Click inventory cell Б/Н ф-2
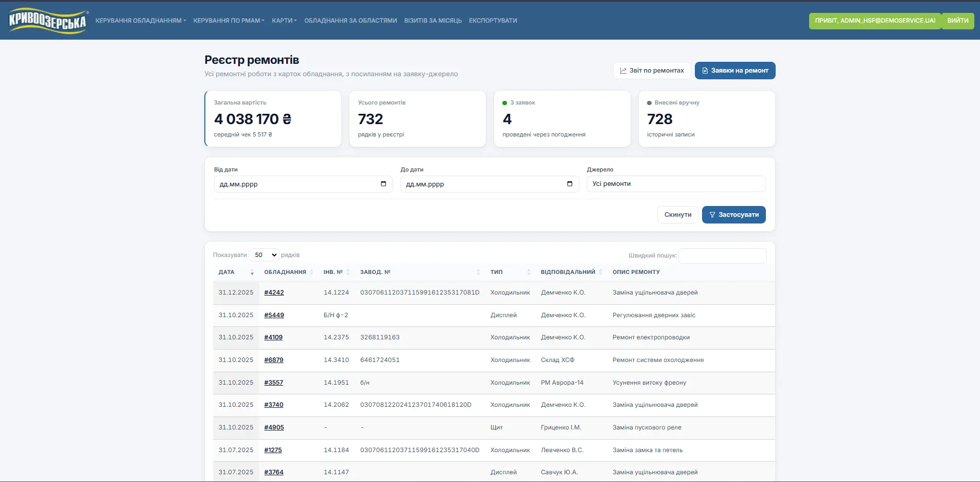The width and height of the screenshot is (980, 482). point(336,315)
